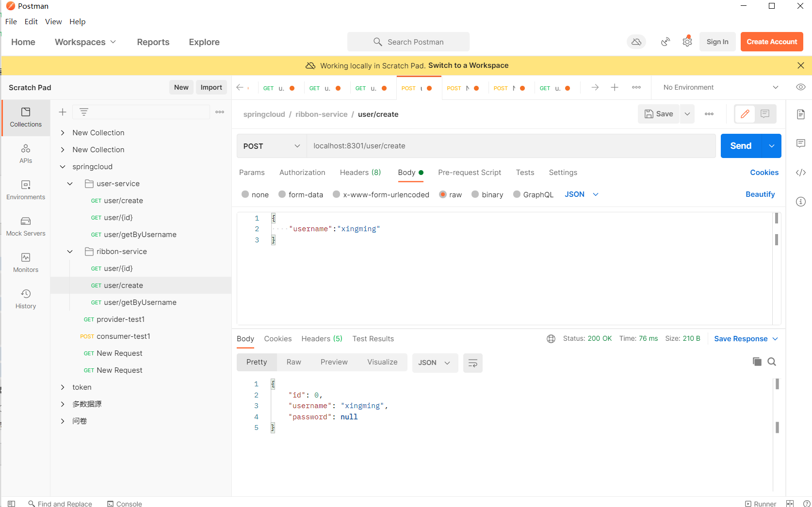The image size is (812, 507).
Task: Search within the response body
Action: tap(772, 362)
